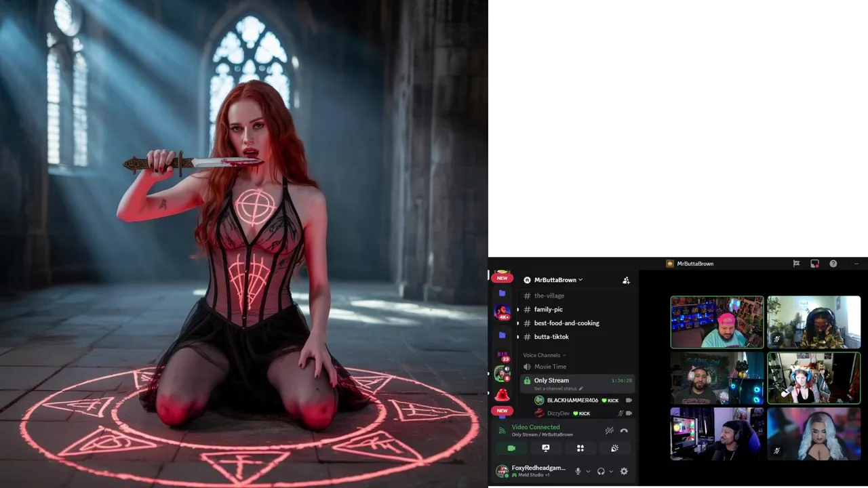Open the Help question mark icon
This screenshot has width=868, height=488.
point(833,264)
